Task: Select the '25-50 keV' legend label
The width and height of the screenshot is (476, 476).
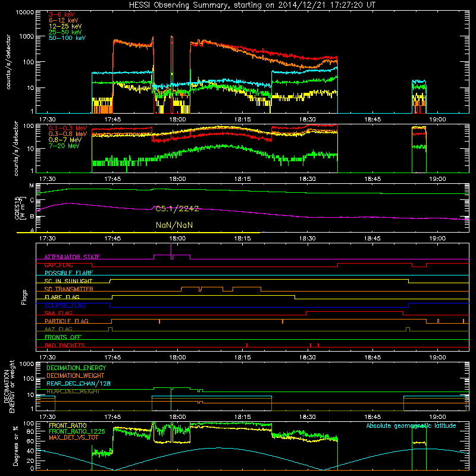Action: coord(65,32)
